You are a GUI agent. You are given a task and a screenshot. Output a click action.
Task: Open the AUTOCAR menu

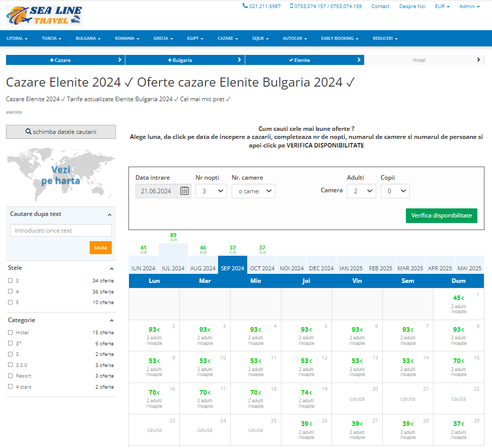pyautogui.click(x=295, y=38)
